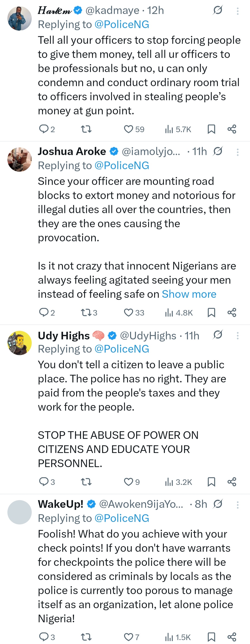Share Joshua Aroke's tweet
The height and width of the screenshot is (644, 250).
point(232,313)
